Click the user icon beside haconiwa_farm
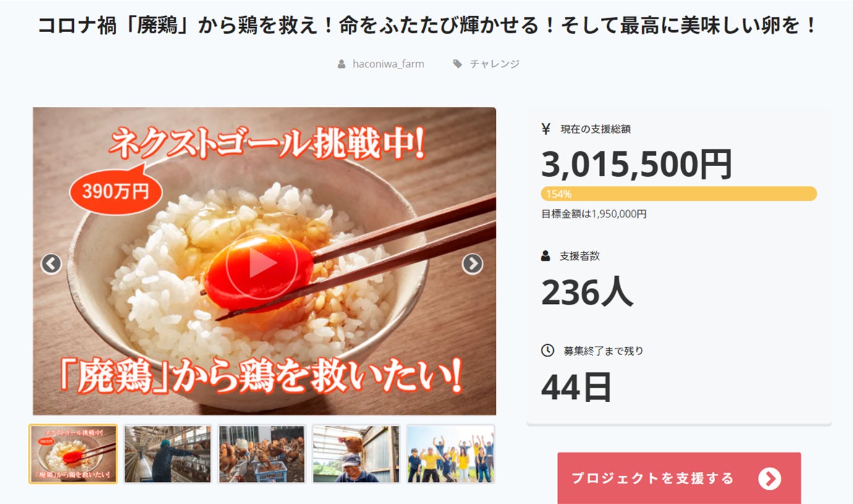The width and height of the screenshot is (853, 504). point(341,64)
